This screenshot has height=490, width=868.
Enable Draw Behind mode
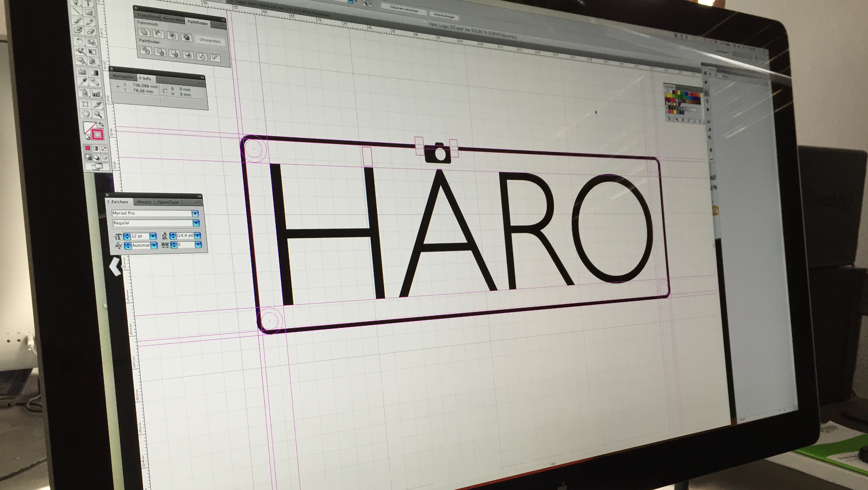point(96,158)
